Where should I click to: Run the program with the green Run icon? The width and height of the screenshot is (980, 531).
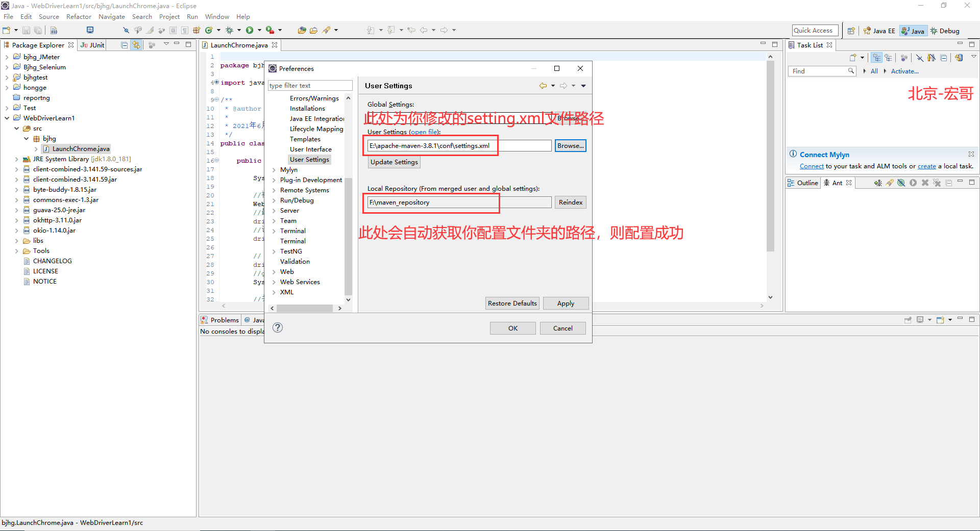click(250, 31)
